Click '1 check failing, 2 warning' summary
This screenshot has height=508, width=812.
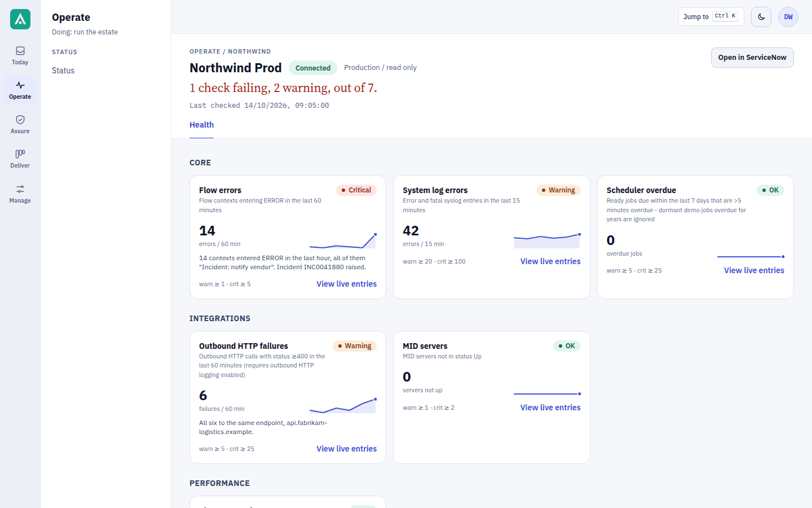[x=283, y=87]
